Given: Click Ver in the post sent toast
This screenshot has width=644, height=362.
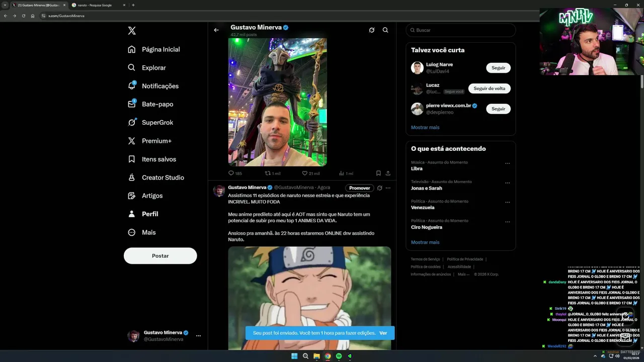Looking at the screenshot, I should (x=383, y=333).
